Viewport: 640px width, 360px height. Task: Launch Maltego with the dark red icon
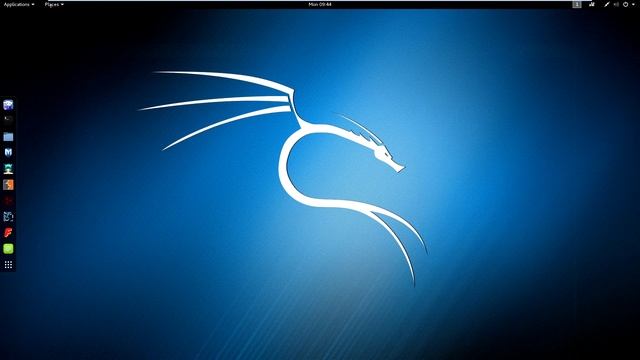pyautogui.click(x=8, y=200)
